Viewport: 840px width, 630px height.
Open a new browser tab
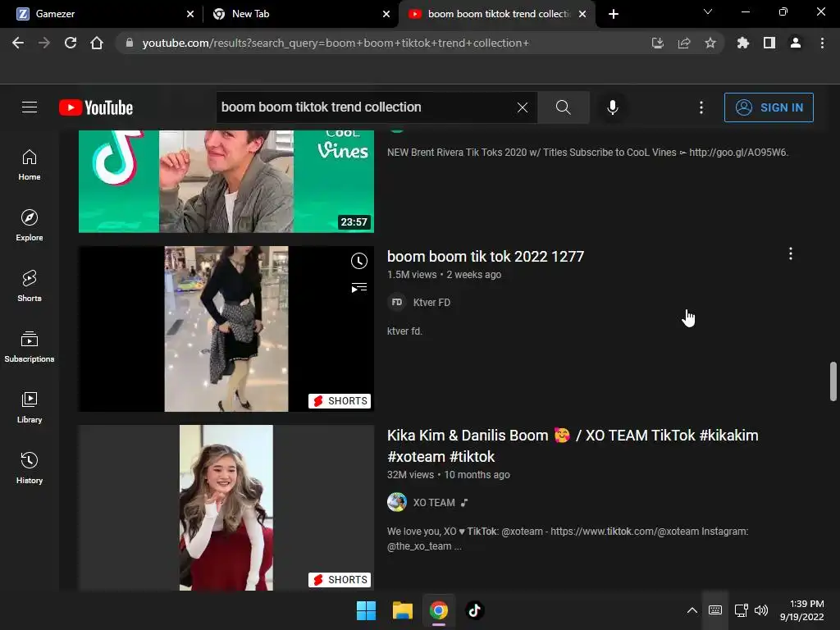coord(614,14)
